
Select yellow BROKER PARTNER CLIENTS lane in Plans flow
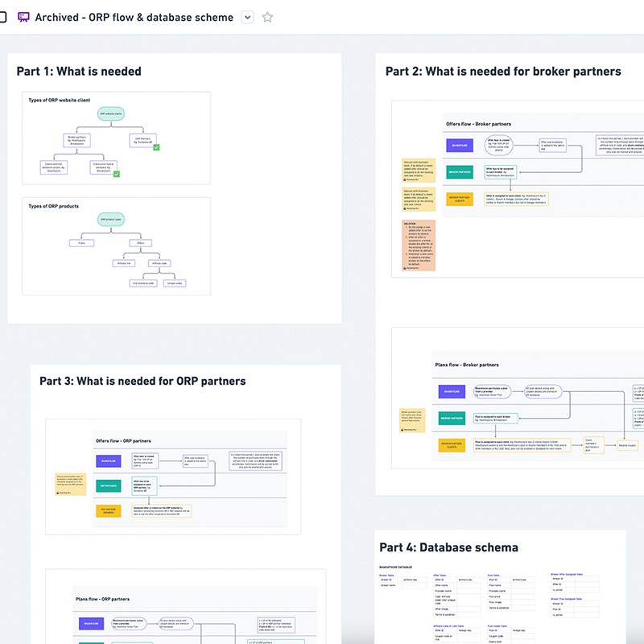pyautogui.click(x=452, y=445)
